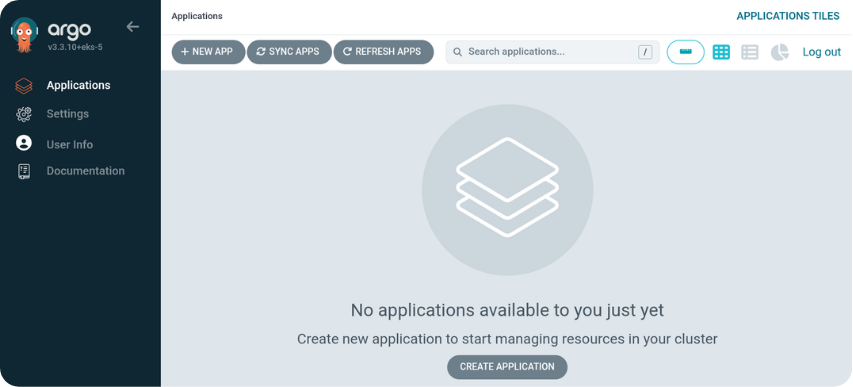Click the Settings gears icon
Image resolution: width=853 pixels, height=387 pixels.
click(24, 114)
